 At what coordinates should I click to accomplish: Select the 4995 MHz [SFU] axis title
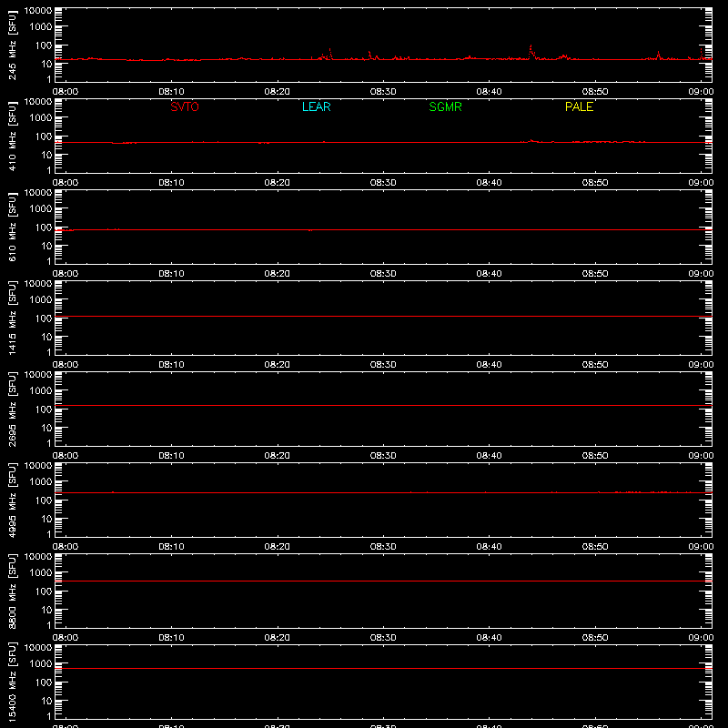pyautogui.click(x=12, y=500)
